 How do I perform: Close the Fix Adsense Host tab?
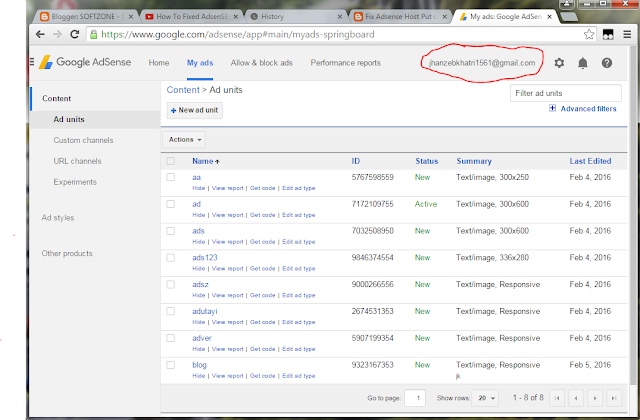click(x=444, y=17)
